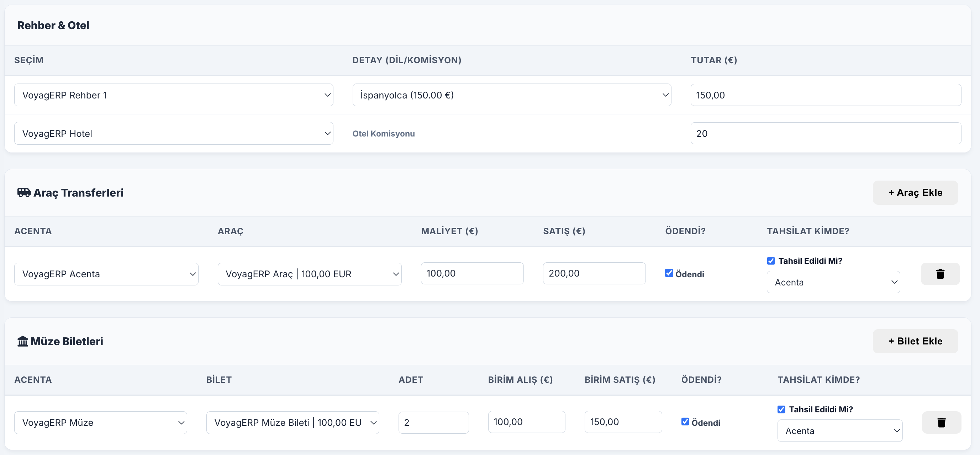980x455 pixels.
Task: Click the bus icon beside Araç Transferleri
Action: pyautogui.click(x=24, y=193)
